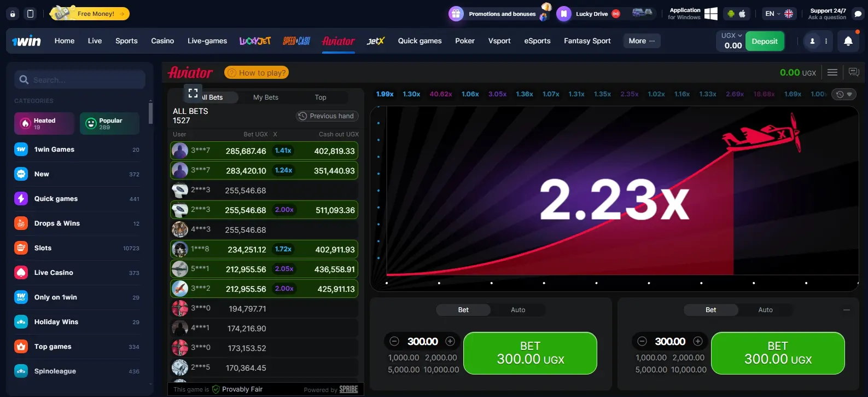
Task: Open Popular category
Action: (109, 123)
